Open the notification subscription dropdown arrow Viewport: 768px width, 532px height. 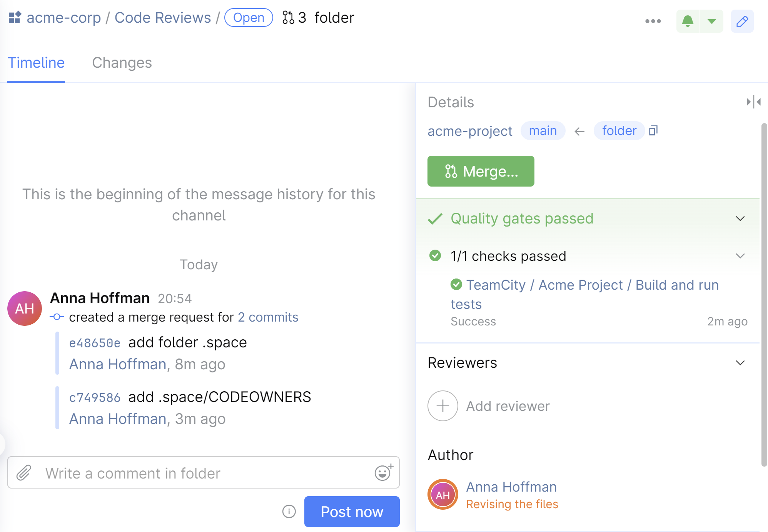point(712,21)
